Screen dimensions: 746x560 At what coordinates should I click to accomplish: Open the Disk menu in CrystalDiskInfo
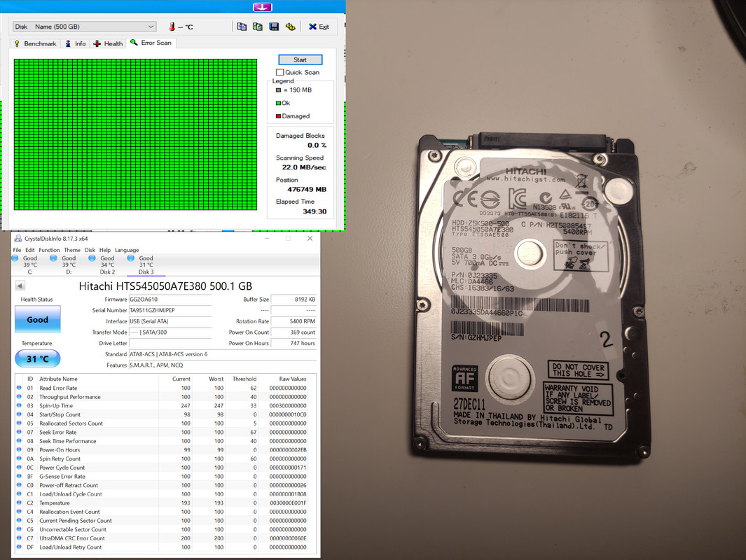tap(90, 250)
